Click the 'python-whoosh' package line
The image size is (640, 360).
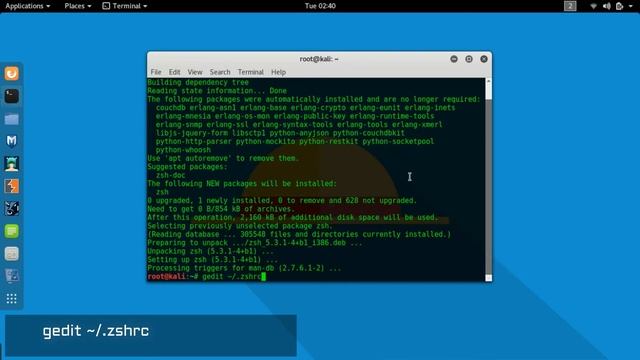point(183,150)
